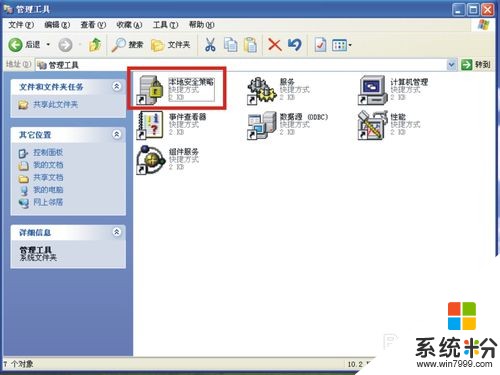Open the 文件(F) menu
This screenshot has width=500, height=375.
tap(21, 25)
